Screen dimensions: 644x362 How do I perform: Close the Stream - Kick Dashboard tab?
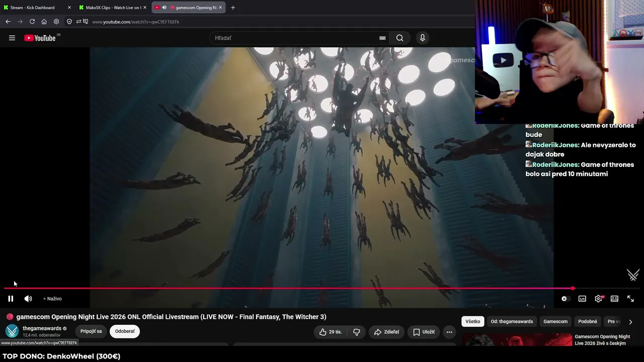click(x=69, y=8)
